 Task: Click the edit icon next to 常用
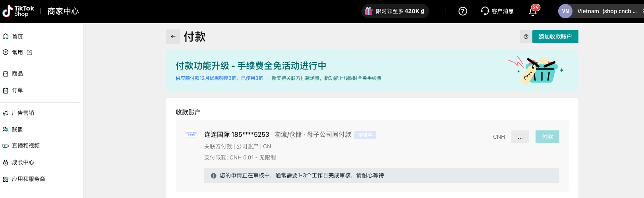tap(29, 52)
